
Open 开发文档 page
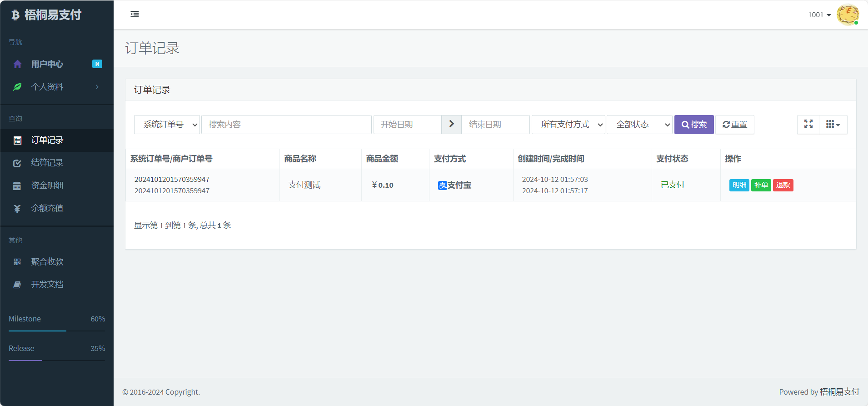tap(57, 285)
